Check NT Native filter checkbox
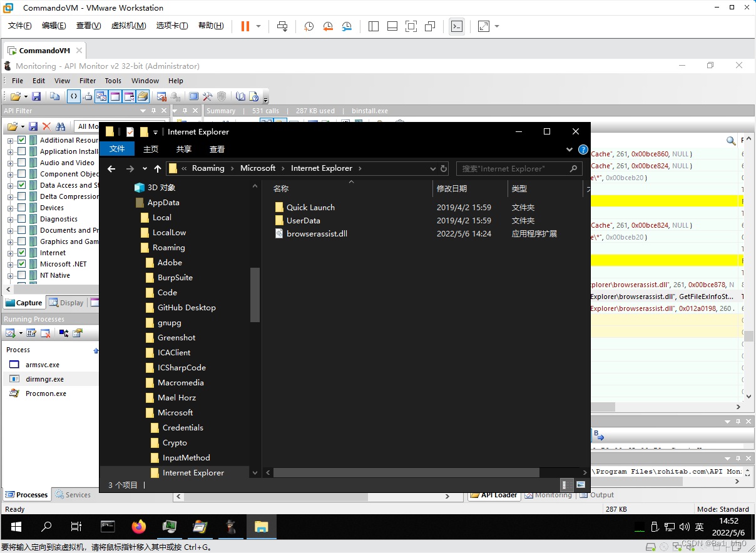This screenshot has height=553, width=756. pyautogui.click(x=22, y=275)
